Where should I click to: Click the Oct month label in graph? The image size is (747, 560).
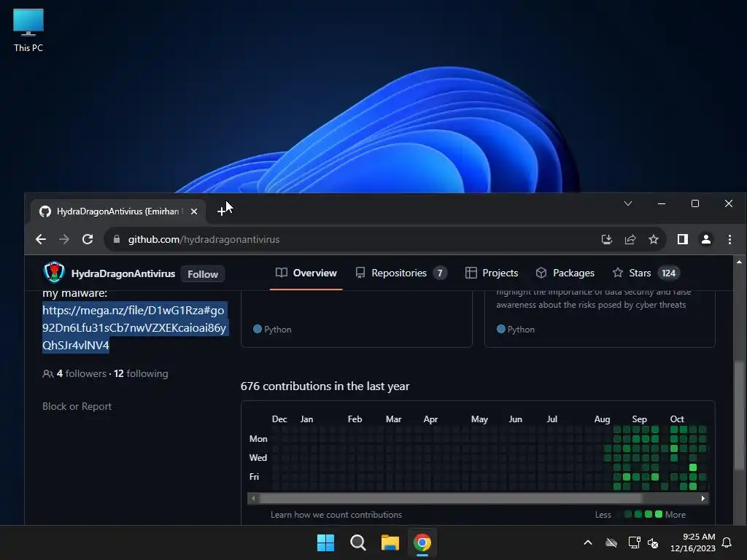(677, 419)
